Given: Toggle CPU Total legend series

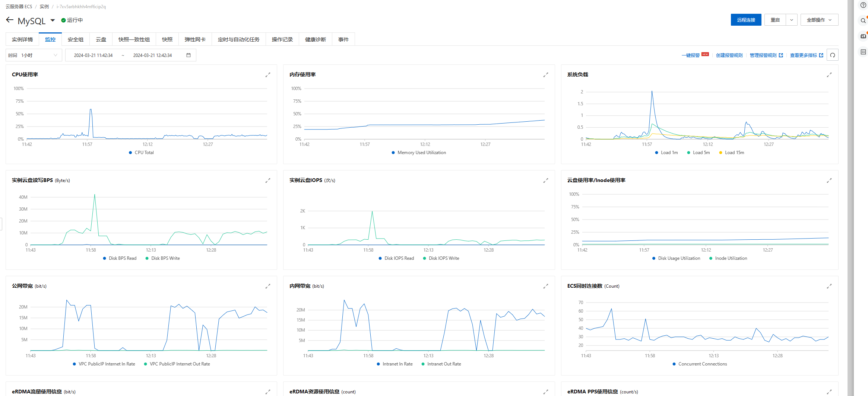Looking at the screenshot, I should click(x=141, y=153).
